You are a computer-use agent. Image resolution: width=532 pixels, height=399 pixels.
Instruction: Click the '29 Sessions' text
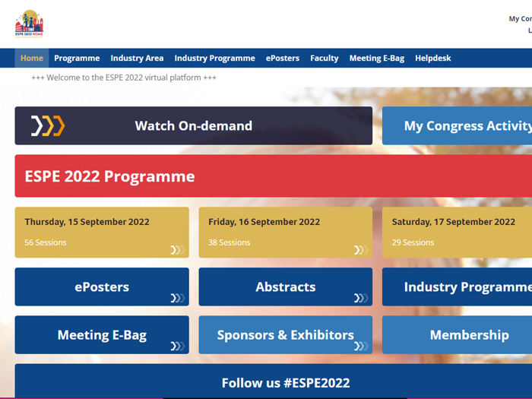pyautogui.click(x=413, y=242)
